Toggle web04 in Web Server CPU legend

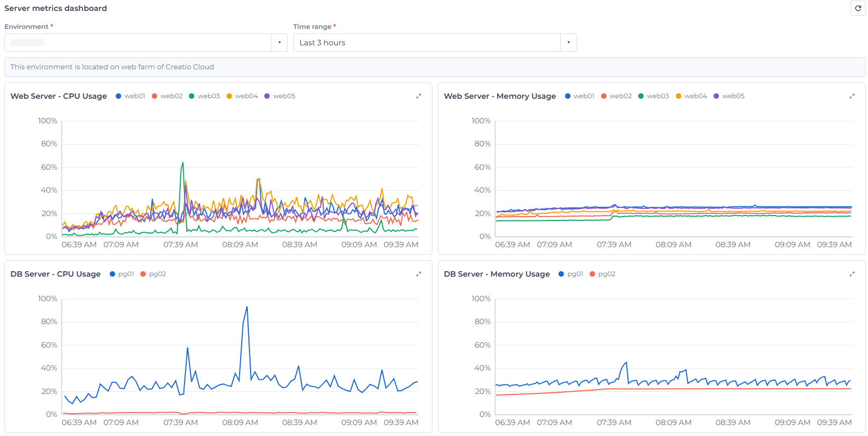coord(242,96)
